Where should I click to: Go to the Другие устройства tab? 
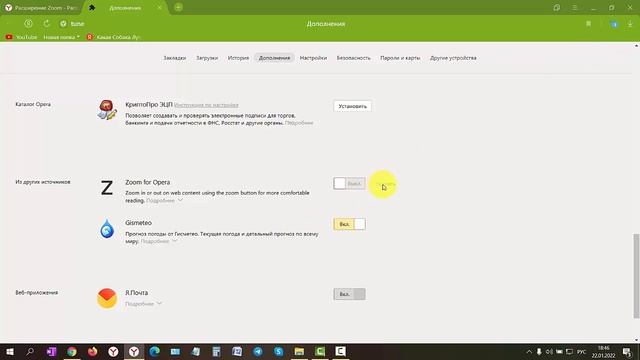point(453,58)
